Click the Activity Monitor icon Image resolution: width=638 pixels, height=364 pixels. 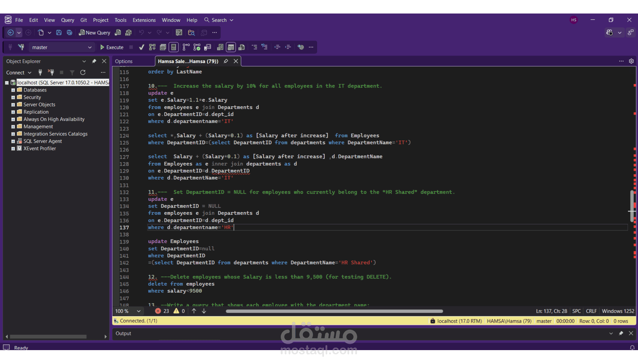(179, 33)
